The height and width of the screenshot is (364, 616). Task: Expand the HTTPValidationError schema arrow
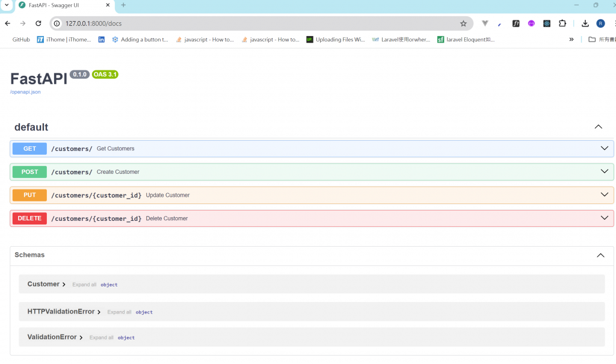point(99,312)
